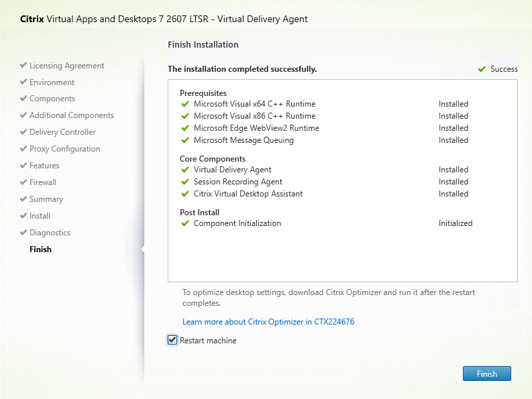This screenshot has width=532, height=399.
Task: Click the Additional Components gray checkmark
Action: point(23,115)
